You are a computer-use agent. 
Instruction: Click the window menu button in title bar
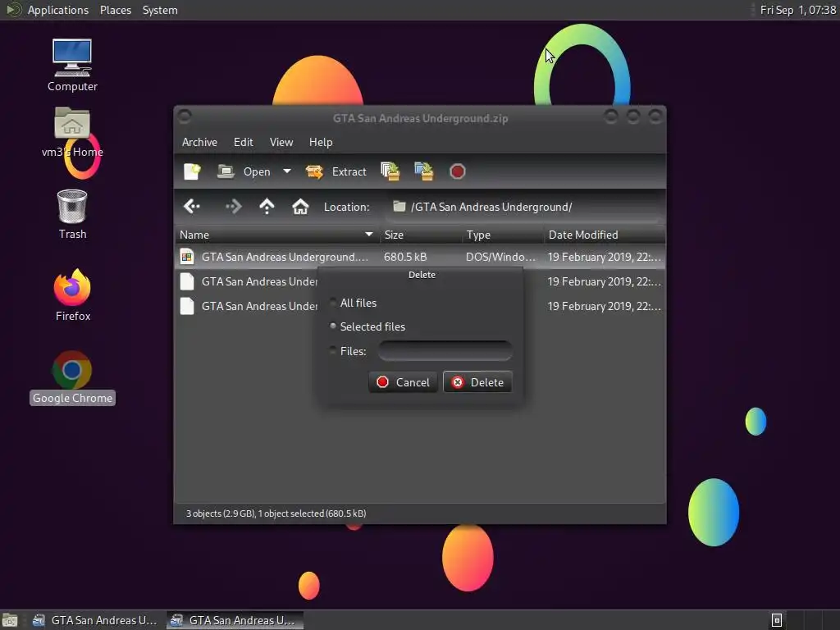pyautogui.click(x=185, y=116)
